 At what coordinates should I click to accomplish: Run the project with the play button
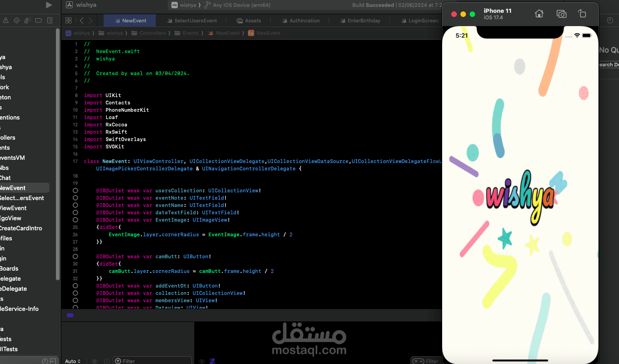49,5
